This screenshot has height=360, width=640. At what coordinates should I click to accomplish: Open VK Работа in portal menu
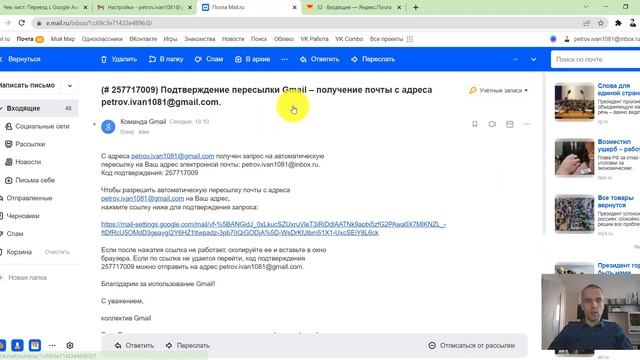pyautogui.click(x=314, y=39)
